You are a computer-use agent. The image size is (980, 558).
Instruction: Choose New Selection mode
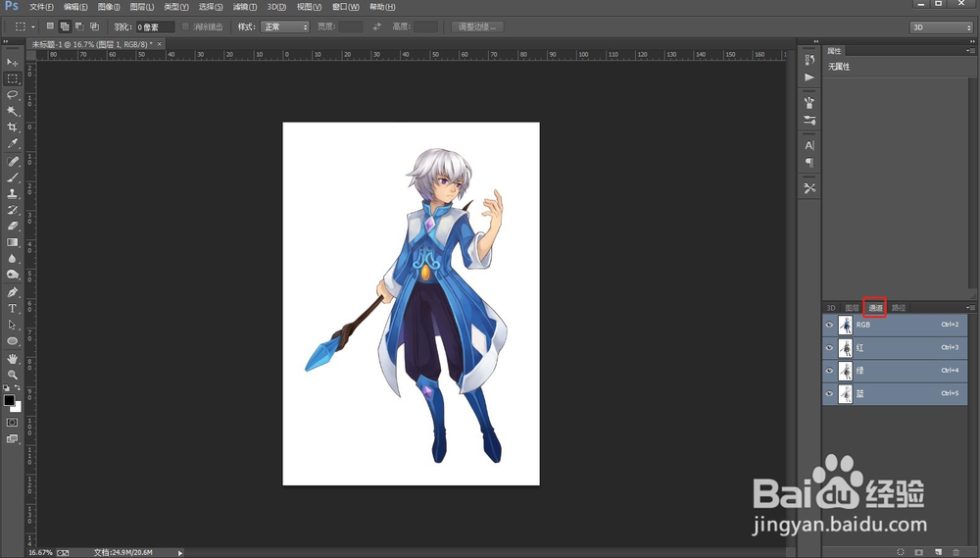click(x=50, y=26)
